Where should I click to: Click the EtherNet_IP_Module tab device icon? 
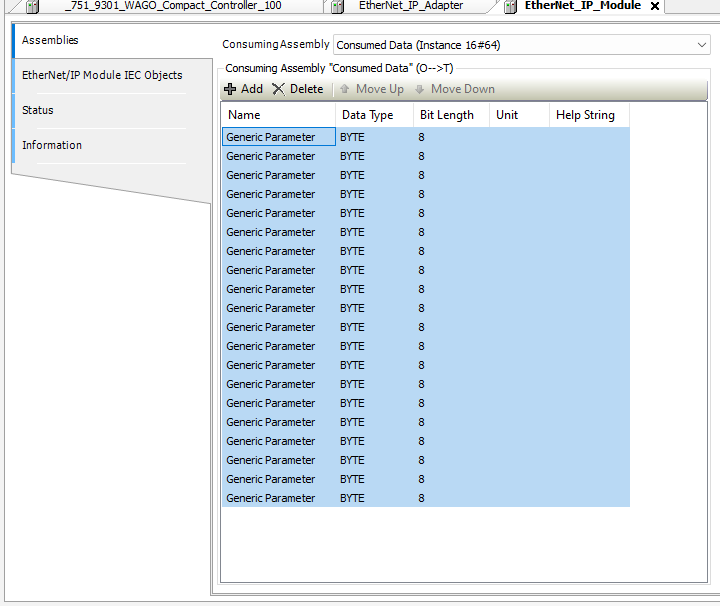point(510,6)
